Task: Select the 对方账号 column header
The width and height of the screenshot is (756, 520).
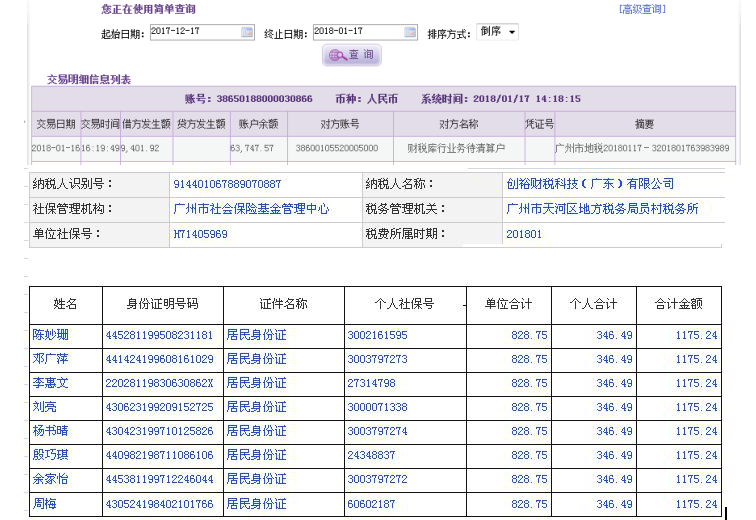Action: [x=340, y=124]
